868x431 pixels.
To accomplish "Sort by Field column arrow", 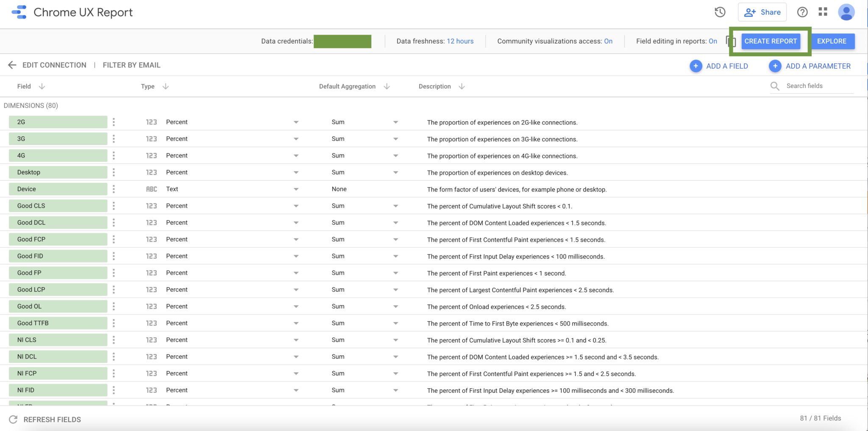I will pyautogui.click(x=42, y=86).
